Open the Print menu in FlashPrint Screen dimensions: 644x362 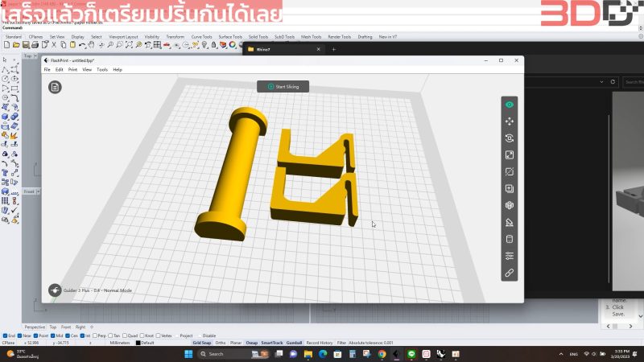[x=72, y=70]
